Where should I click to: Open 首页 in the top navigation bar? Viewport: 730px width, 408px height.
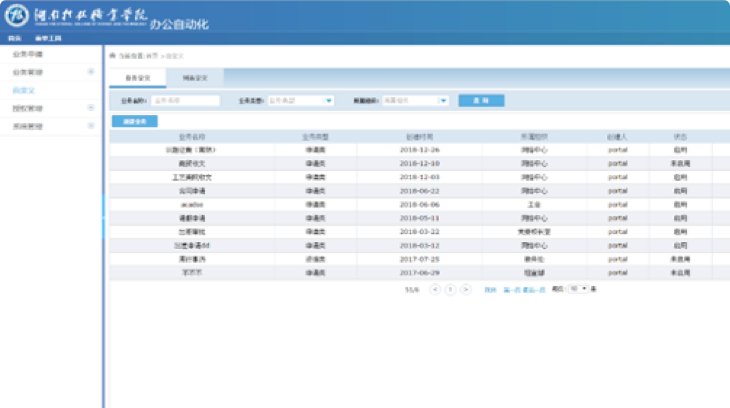pyautogui.click(x=15, y=37)
